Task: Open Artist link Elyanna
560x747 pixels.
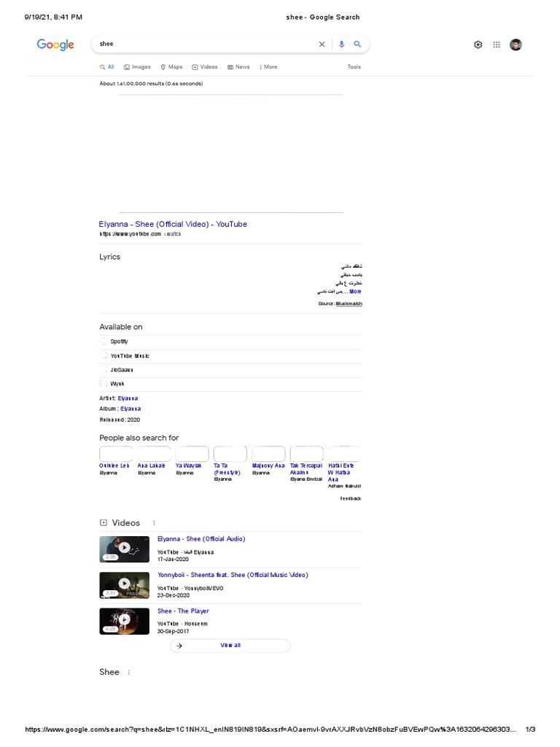Action: coord(128,398)
